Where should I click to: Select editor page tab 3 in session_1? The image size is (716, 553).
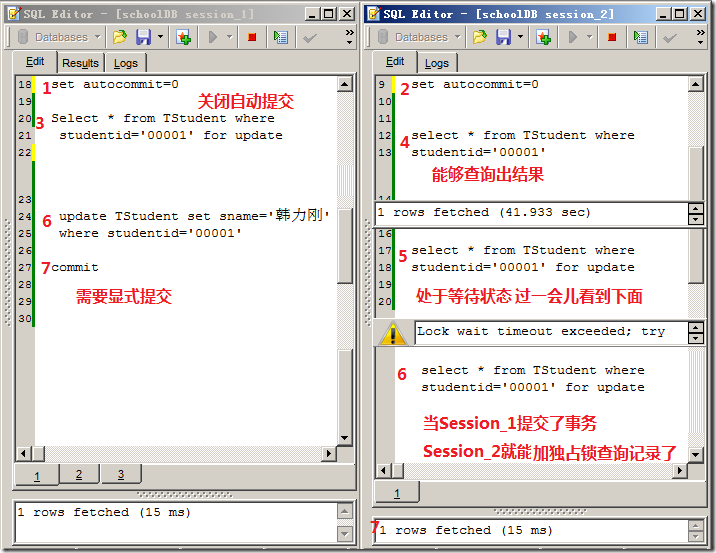[x=121, y=474]
